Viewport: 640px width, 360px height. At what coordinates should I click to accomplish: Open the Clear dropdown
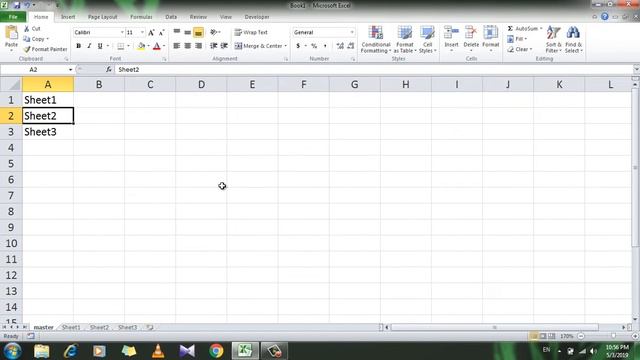point(520,49)
